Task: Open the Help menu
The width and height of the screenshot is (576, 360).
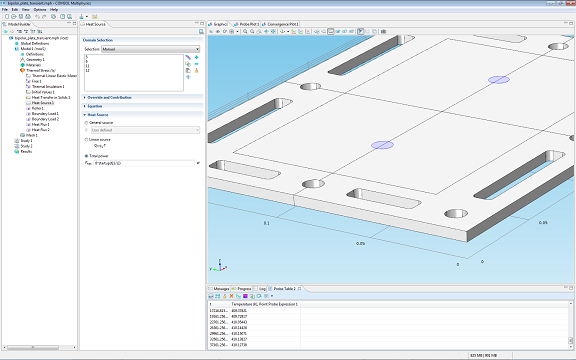Action: [54, 10]
